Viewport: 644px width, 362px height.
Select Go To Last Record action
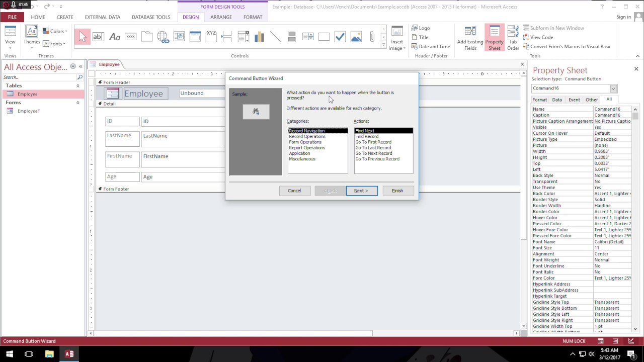coord(373,148)
